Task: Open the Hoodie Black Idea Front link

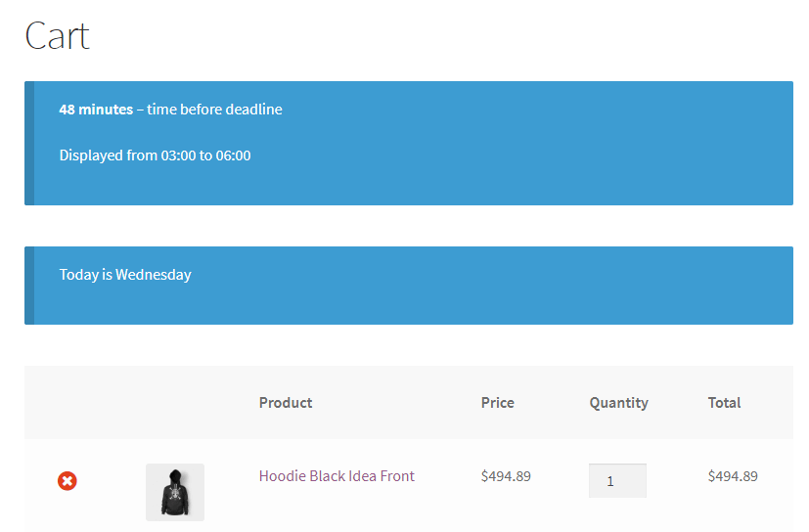Action: 337,476
